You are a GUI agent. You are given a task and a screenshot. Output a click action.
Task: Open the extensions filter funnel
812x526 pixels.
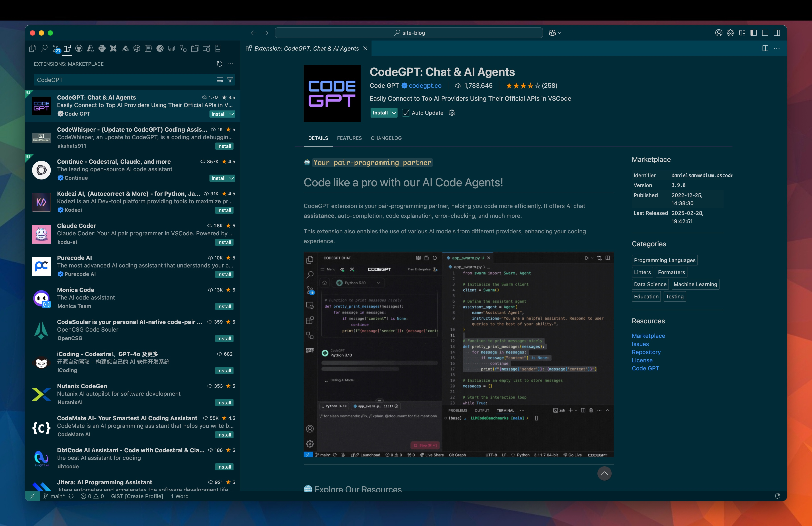click(230, 80)
